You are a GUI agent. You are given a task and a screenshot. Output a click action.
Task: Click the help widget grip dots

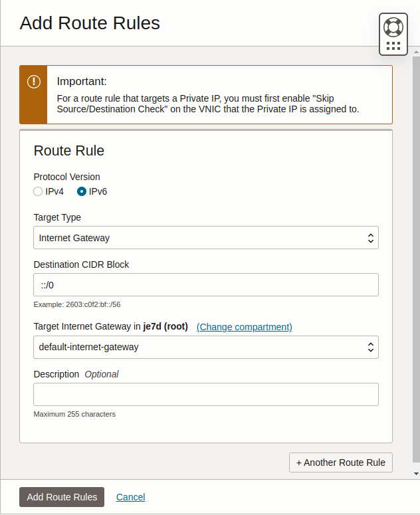(393, 46)
